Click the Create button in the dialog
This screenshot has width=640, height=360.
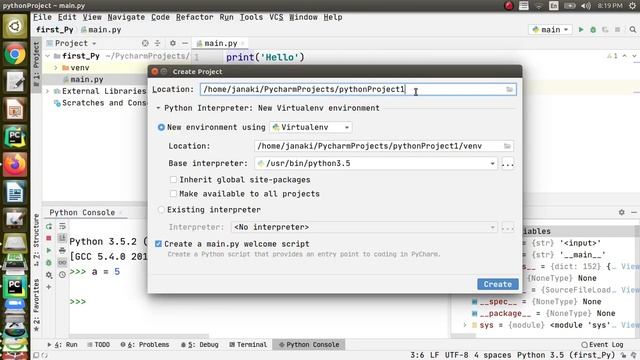[498, 284]
